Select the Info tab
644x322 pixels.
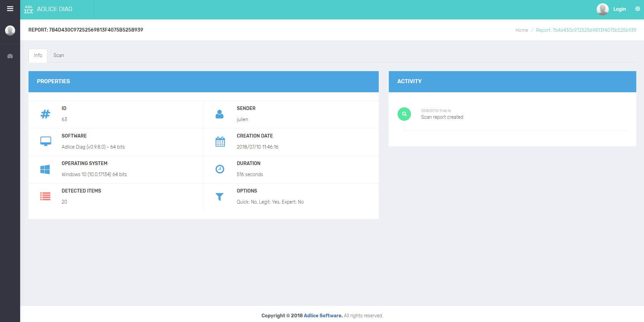pos(38,55)
